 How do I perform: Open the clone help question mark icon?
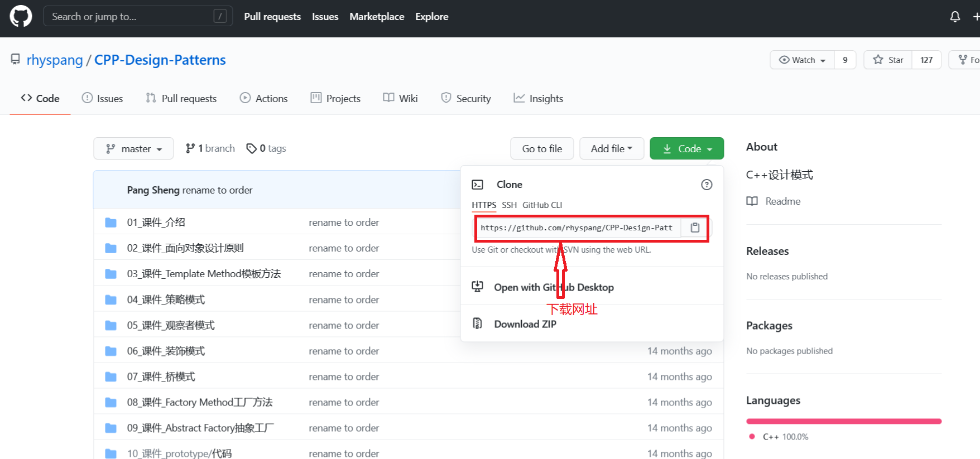pyautogui.click(x=707, y=185)
